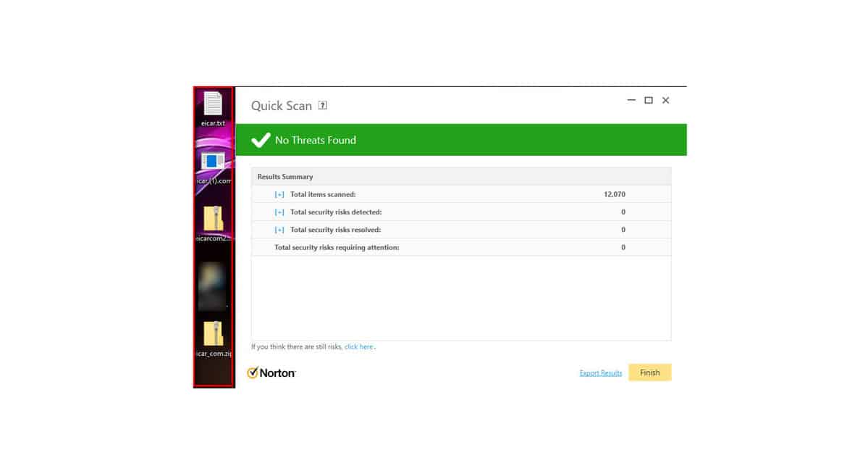Image resolution: width=868 pixels, height=458 pixels.
Task: Select the 'Results Summary' header
Action: 285,177
